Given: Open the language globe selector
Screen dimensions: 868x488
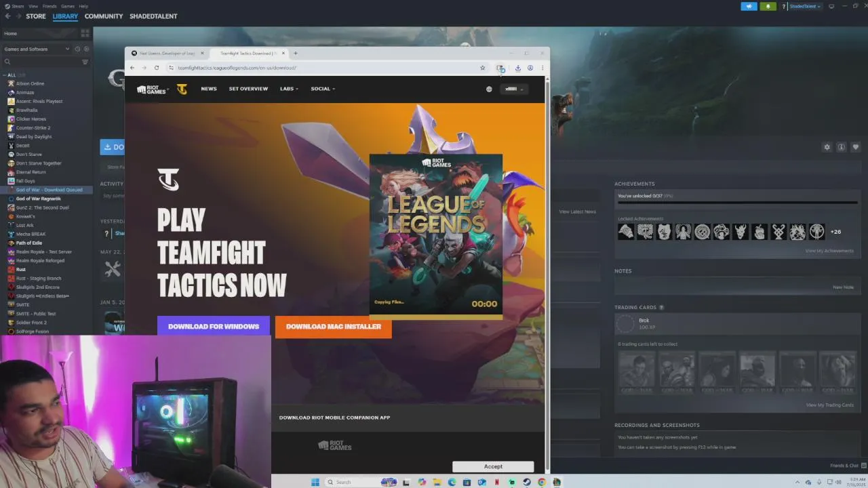Looking at the screenshot, I should click(488, 89).
